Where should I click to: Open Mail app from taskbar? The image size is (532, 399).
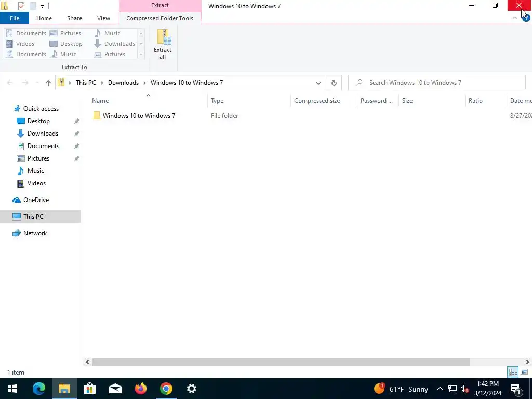click(x=115, y=389)
